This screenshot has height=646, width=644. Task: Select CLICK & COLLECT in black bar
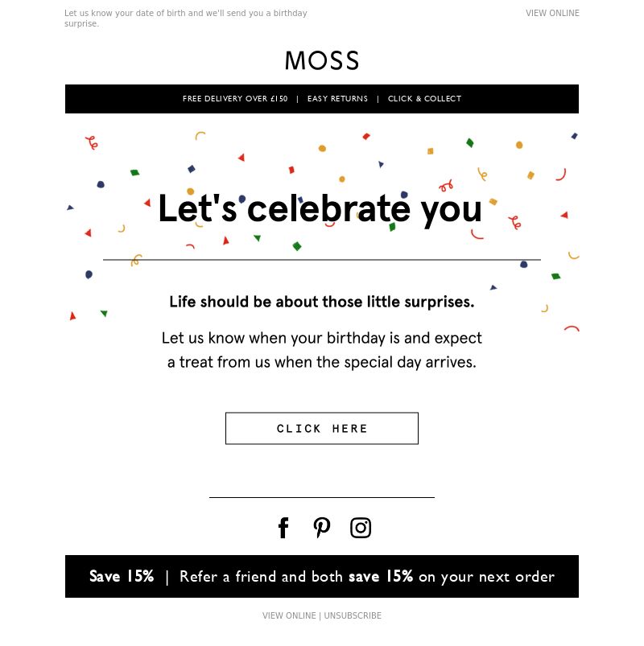[x=424, y=99]
